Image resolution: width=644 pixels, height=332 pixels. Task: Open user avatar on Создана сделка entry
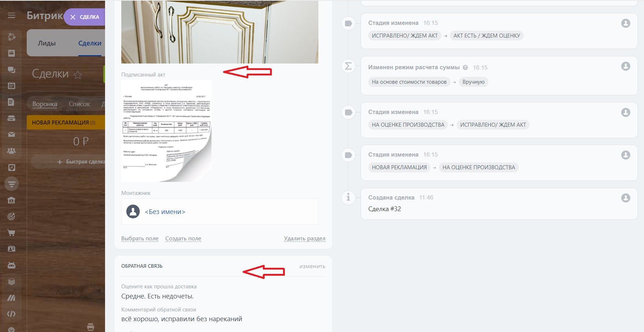pos(626,198)
